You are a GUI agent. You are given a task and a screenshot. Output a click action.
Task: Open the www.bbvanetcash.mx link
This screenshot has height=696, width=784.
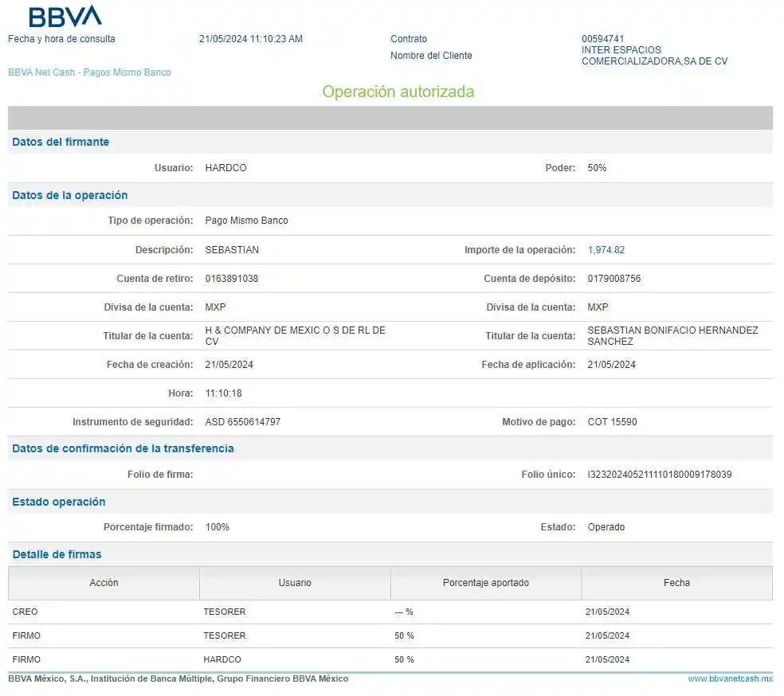730,679
